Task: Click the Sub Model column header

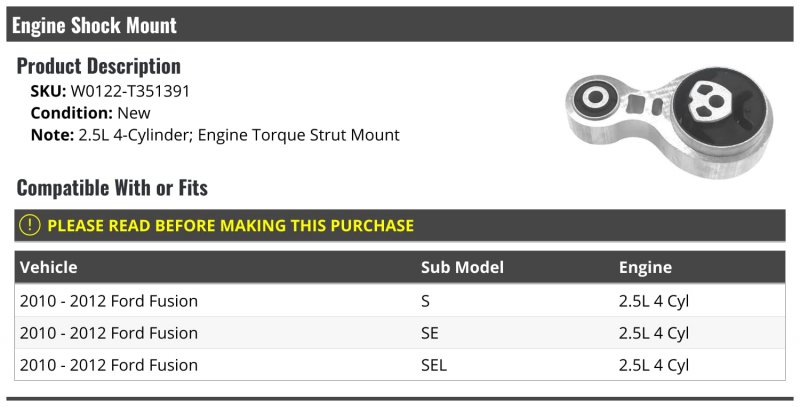Action: (x=462, y=267)
